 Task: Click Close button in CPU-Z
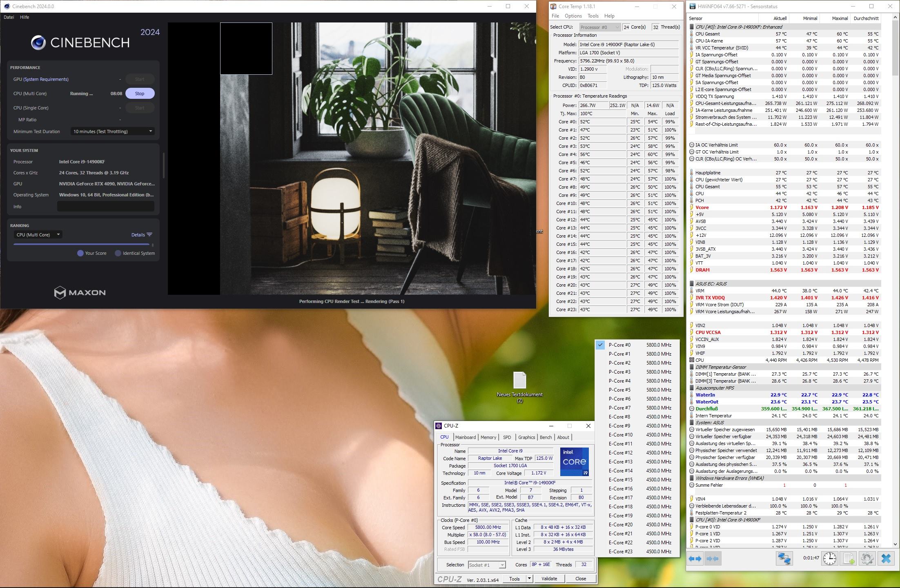click(x=580, y=579)
